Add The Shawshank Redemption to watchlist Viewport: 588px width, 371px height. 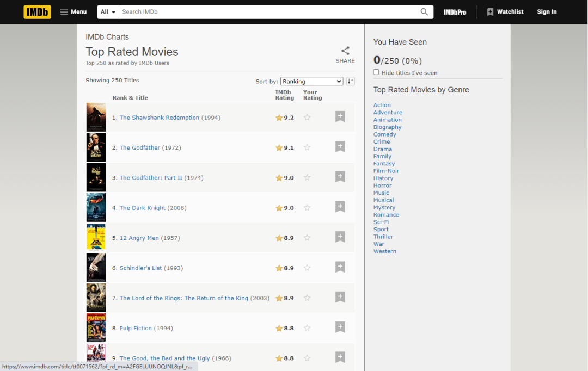point(340,116)
